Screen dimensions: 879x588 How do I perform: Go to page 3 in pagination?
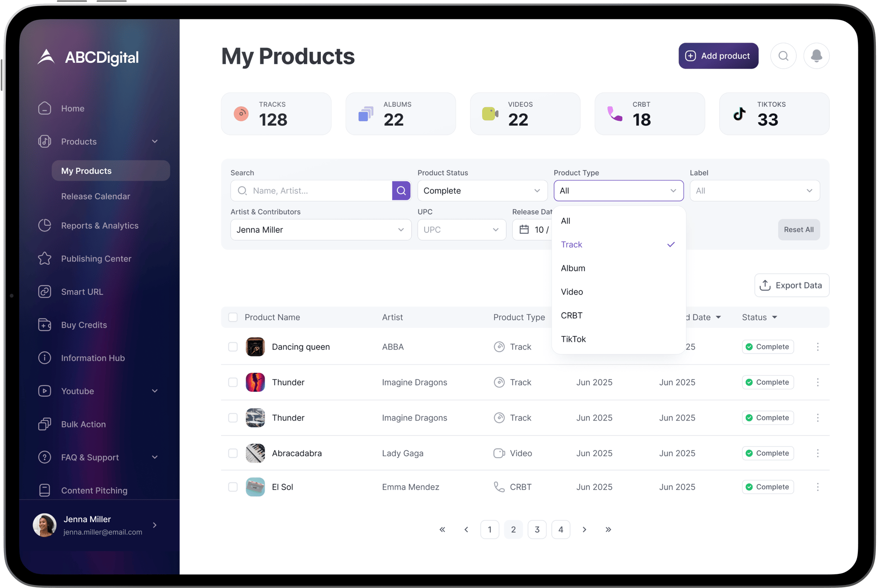(537, 530)
